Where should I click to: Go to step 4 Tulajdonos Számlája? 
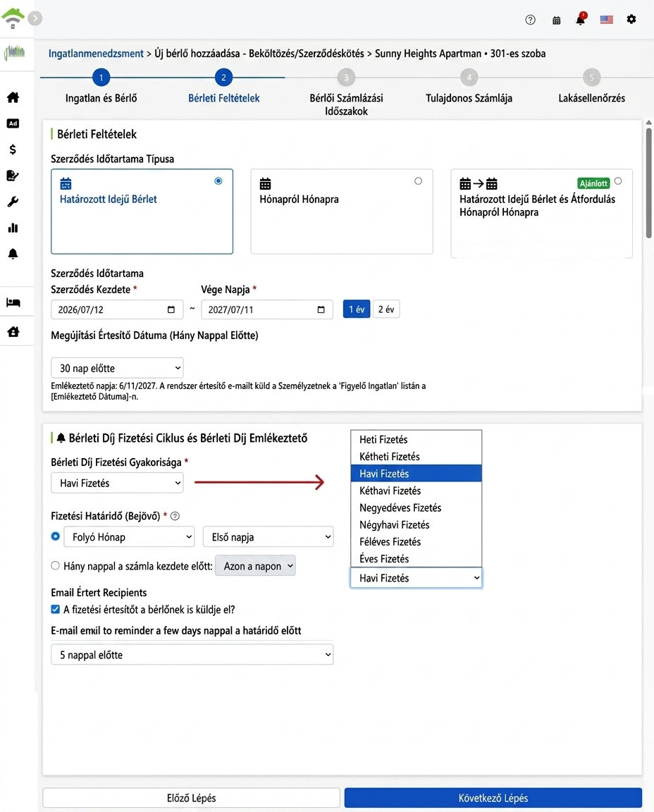[x=469, y=78]
